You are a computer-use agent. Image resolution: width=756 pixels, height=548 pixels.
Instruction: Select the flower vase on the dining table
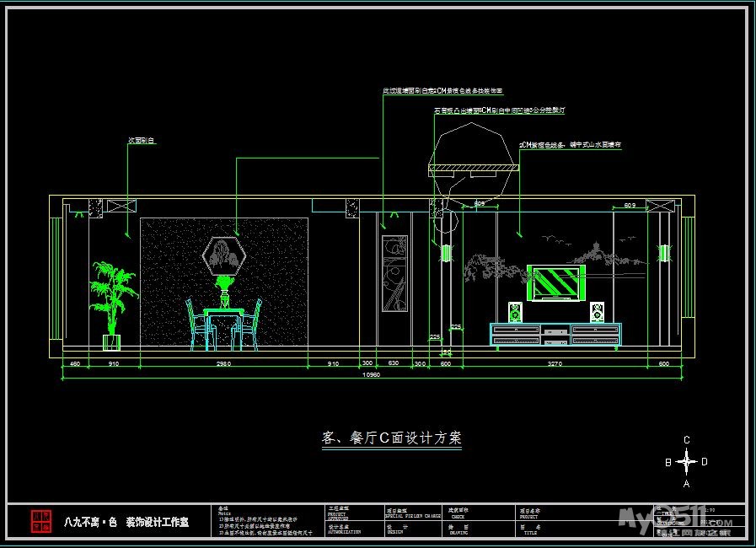(x=224, y=291)
